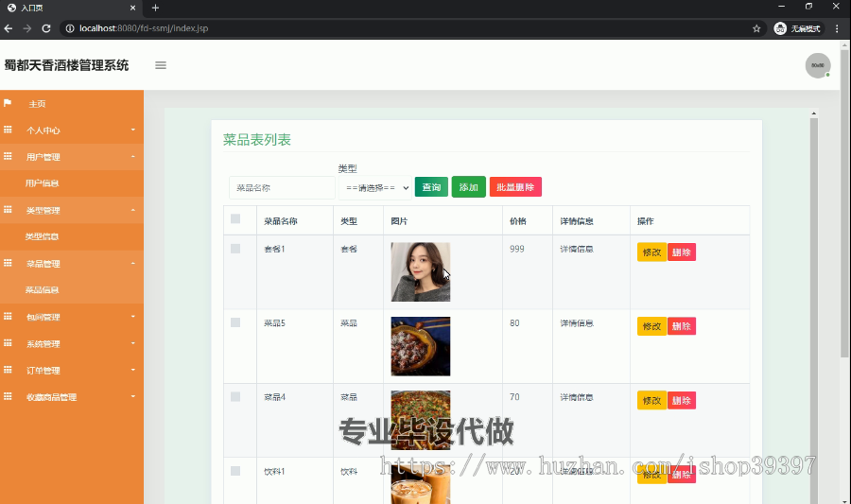The height and width of the screenshot is (504, 851).
Task: Bookmark this page with star icon
Action: pos(756,28)
